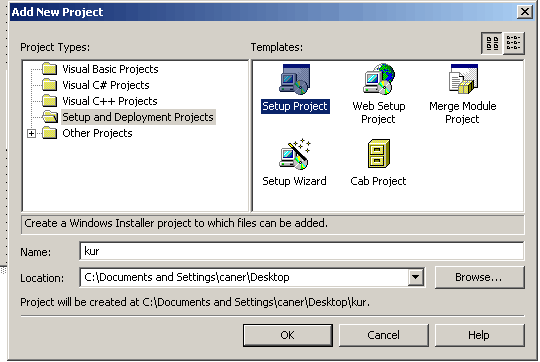Click the Setup Project label text
This screenshot has height=362, width=540.
[x=295, y=106]
